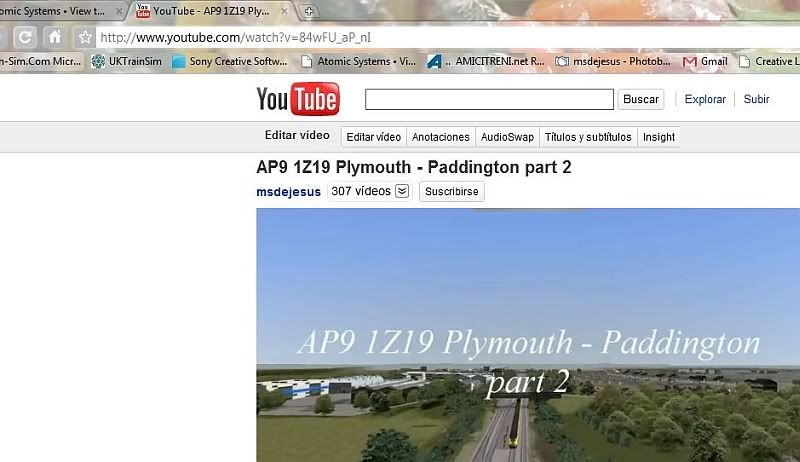Select the AudioSwap tab
The height and width of the screenshot is (462, 800).
point(507,137)
